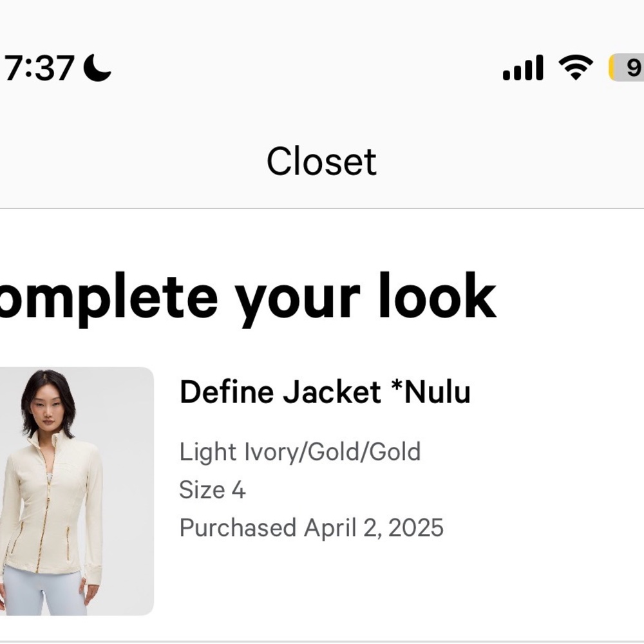Tap the divider under the Closet title
644x644 pixels.
[322, 208]
